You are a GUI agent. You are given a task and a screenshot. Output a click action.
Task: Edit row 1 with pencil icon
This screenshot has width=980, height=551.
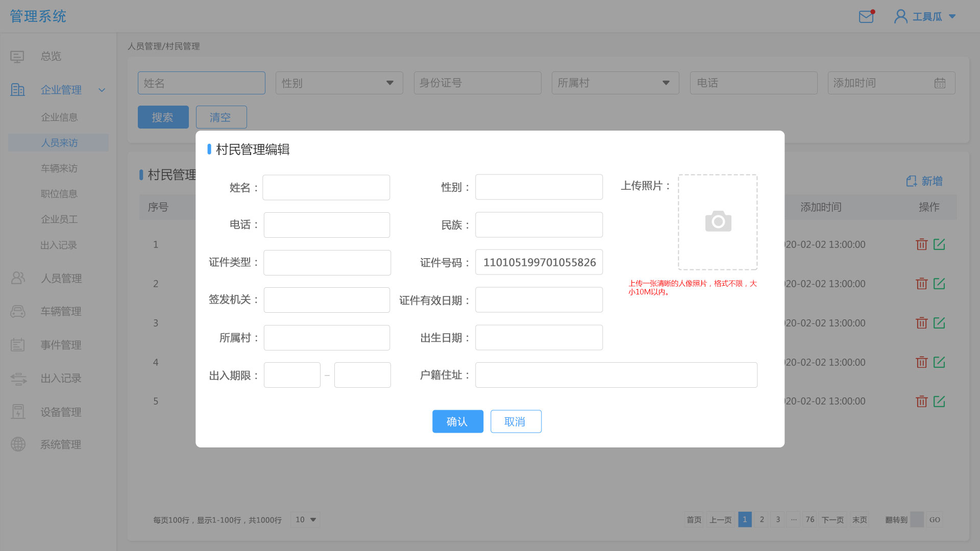click(939, 244)
